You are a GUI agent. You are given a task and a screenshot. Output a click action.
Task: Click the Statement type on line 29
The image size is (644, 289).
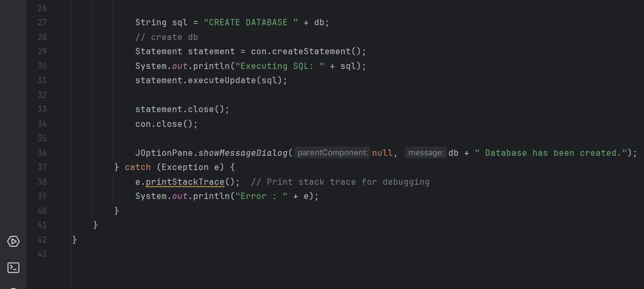[x=159, y=52]
